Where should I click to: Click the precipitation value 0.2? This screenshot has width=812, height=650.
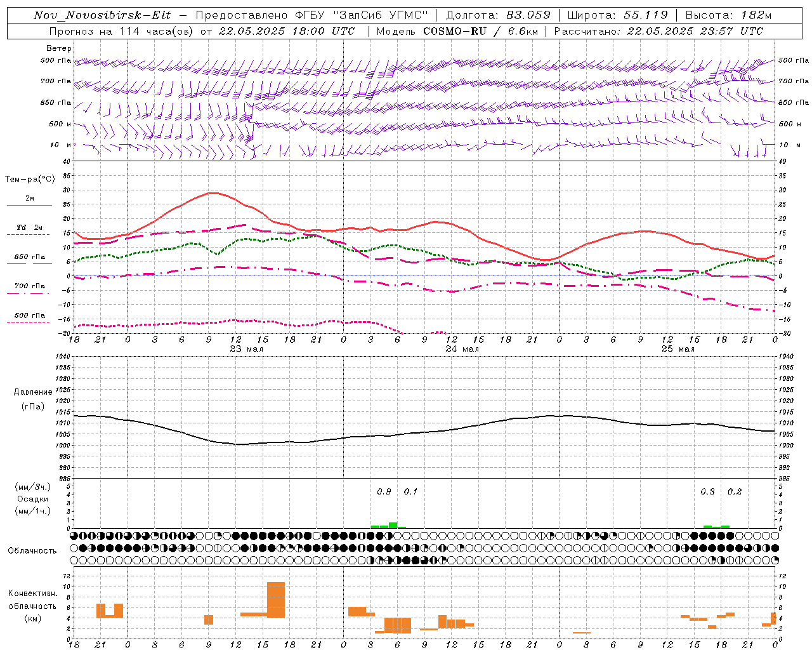click(x=734, y=492)
